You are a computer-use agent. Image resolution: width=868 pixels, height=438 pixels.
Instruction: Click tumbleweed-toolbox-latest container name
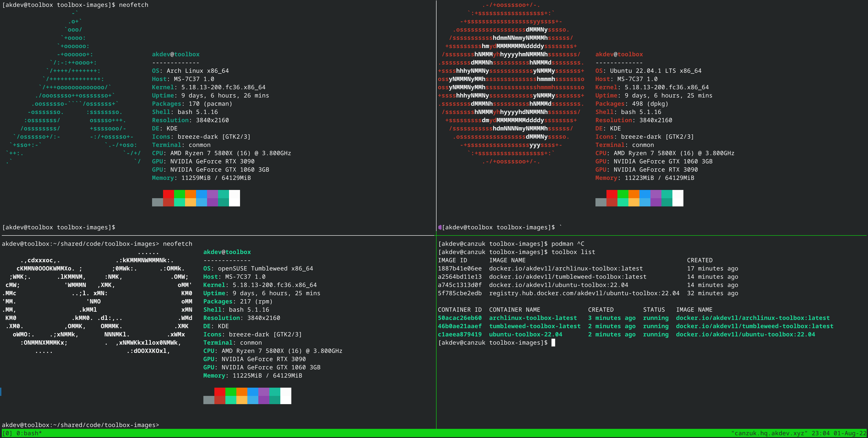(x=535, y=326)
